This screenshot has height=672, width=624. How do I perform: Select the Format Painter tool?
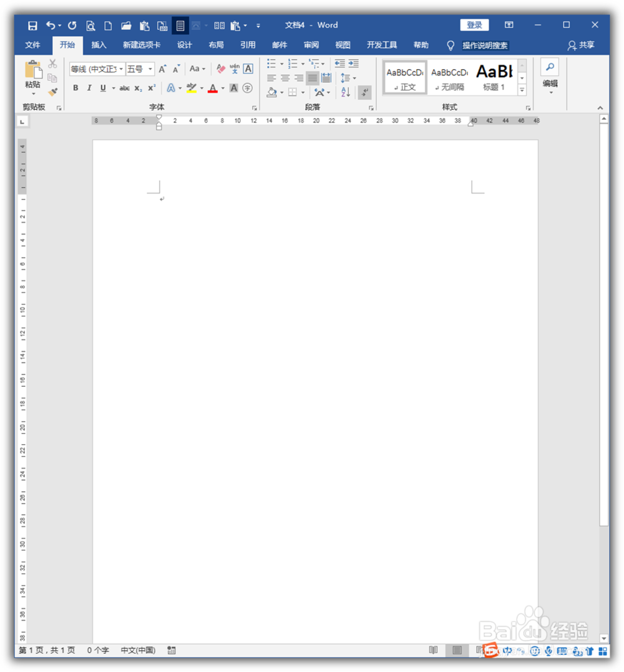53,91
